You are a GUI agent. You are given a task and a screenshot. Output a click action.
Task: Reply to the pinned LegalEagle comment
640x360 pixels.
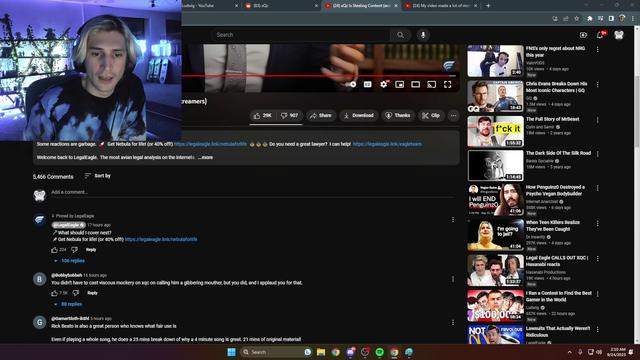pyautogui.click(x=91, y=250)
